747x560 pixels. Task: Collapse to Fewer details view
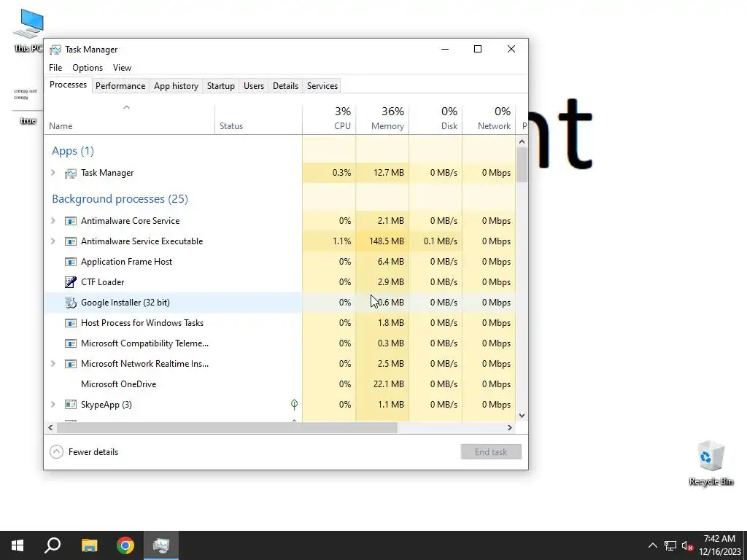pos(84,452)
